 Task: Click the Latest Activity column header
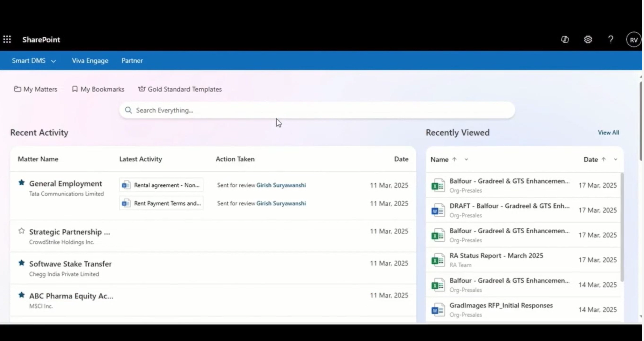coord(141,159)
